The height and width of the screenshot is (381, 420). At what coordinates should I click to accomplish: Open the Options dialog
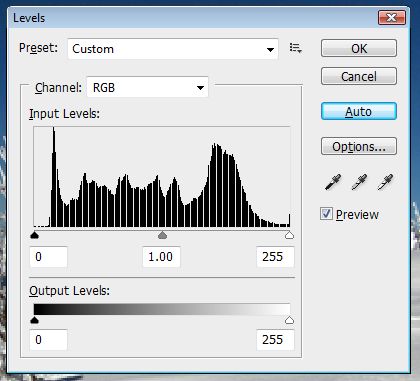(359, 146)
